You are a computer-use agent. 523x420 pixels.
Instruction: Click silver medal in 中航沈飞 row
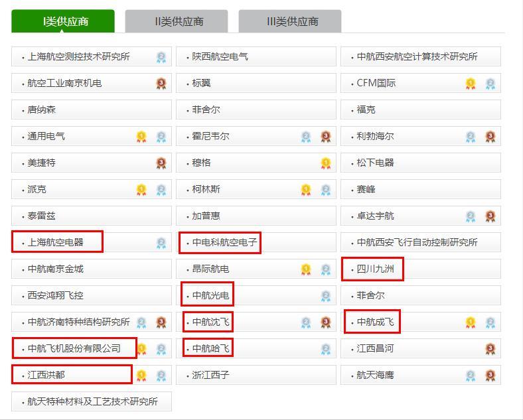point(306,322)
